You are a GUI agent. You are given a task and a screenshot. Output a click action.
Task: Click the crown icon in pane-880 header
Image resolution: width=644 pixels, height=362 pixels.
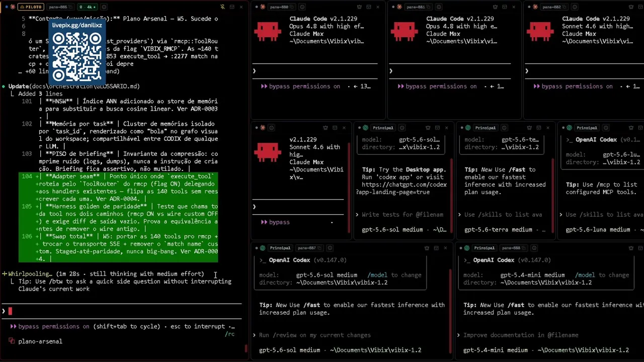coord(359,7)
